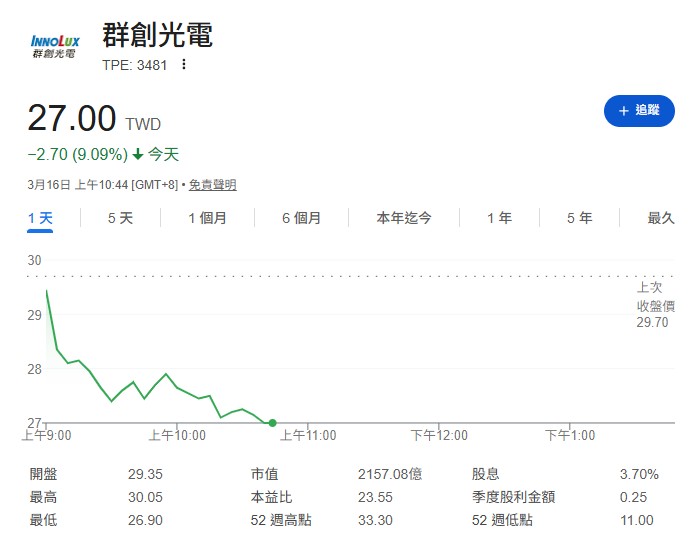Switch to the 1 個月 chart range

[x=207, y=218]
